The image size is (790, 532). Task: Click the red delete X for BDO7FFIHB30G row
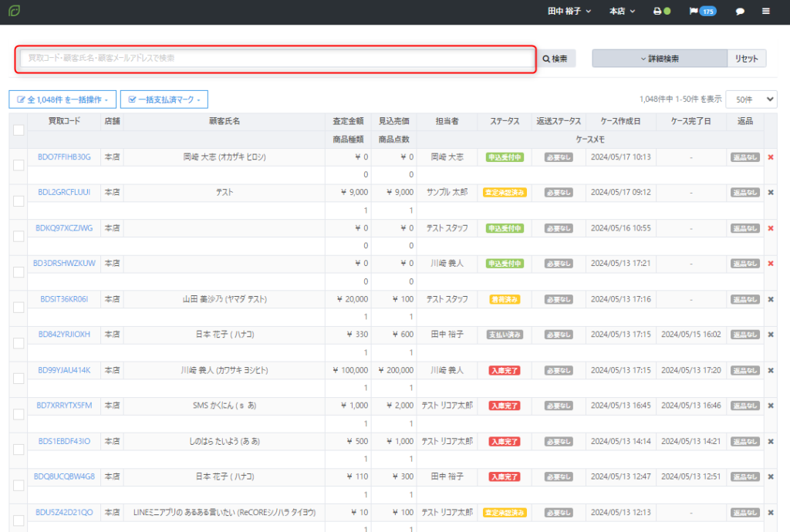coord(770,157)
